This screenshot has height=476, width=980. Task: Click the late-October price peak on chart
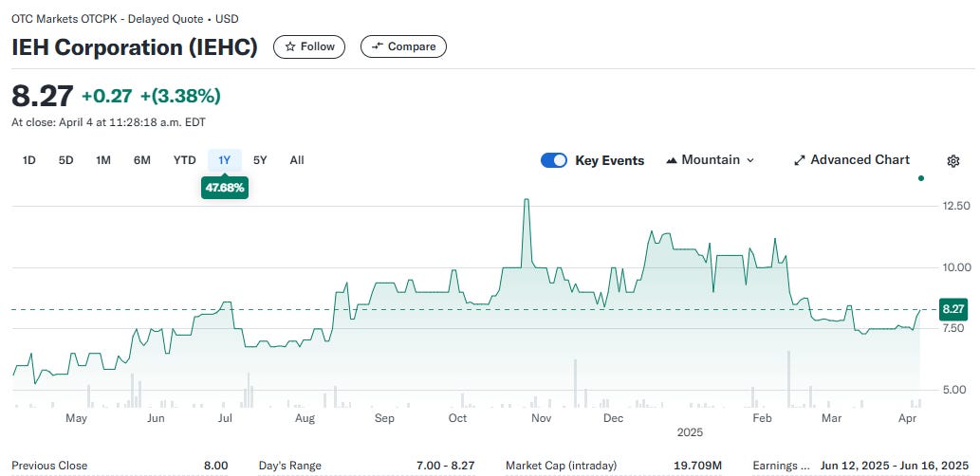point(527,200)
